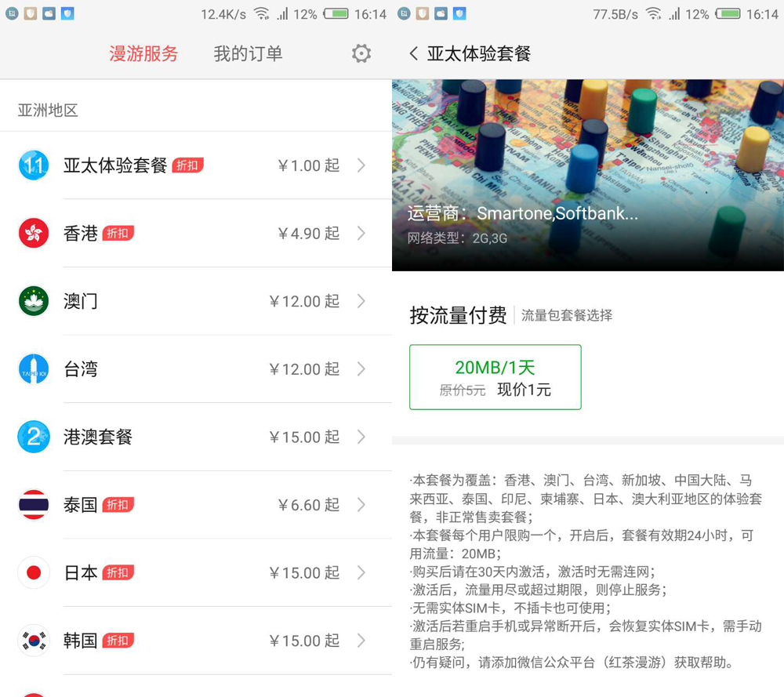Viewport: 784px width, 697px height.
Task: Tap left screen signal strength icon
Action: [283, 14]
